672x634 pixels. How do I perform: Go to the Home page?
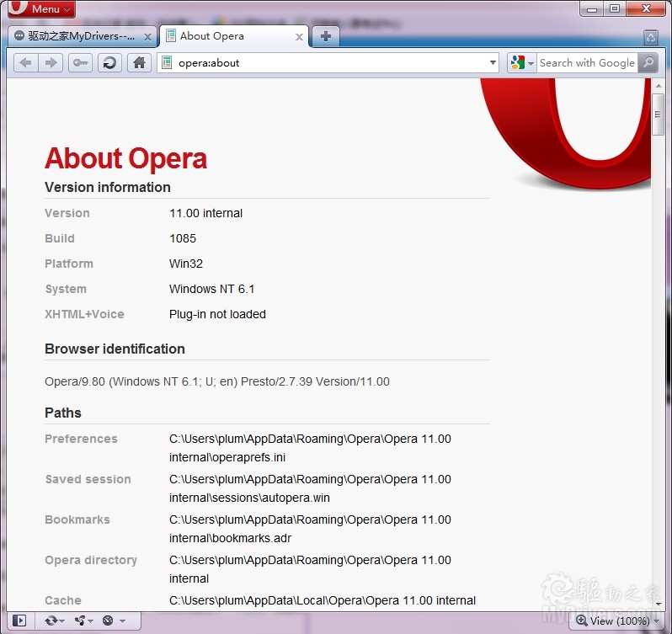139,62
